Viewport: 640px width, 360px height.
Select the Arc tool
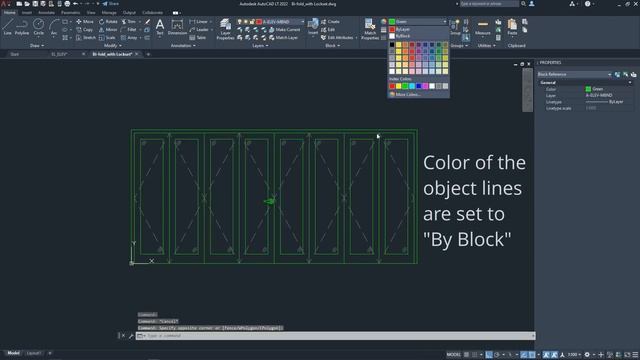coord(53,27)
